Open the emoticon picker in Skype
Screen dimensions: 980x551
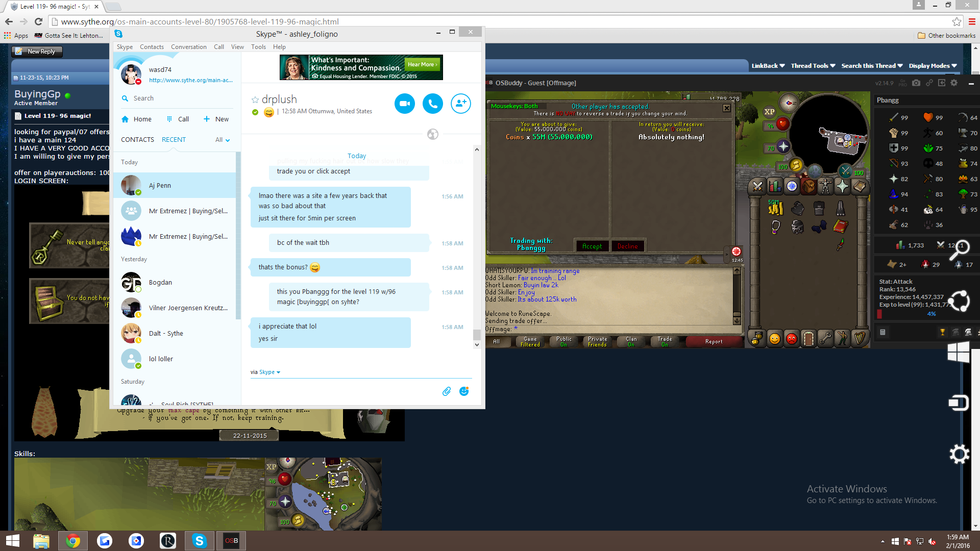[x=464, y=391]
